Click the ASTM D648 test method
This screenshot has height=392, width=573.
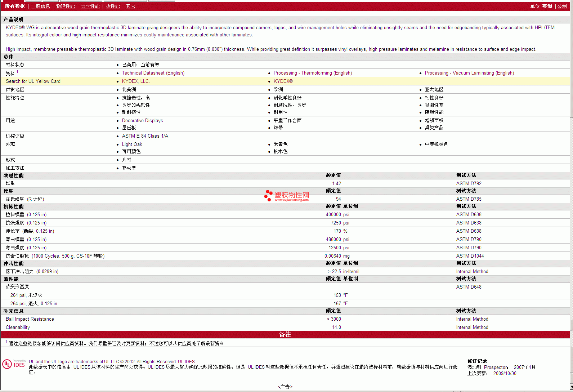click(x=469, y=287)
